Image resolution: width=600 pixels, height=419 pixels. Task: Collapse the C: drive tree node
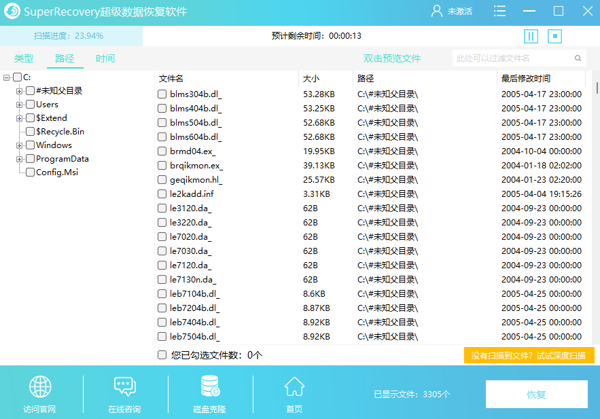pos(7,77)
